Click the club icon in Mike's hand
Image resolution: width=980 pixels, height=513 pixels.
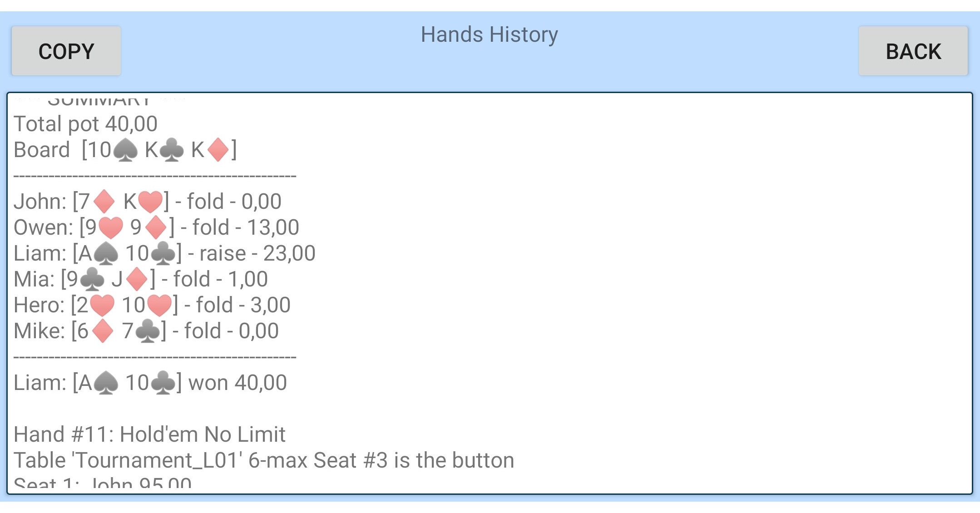[148, 331]
